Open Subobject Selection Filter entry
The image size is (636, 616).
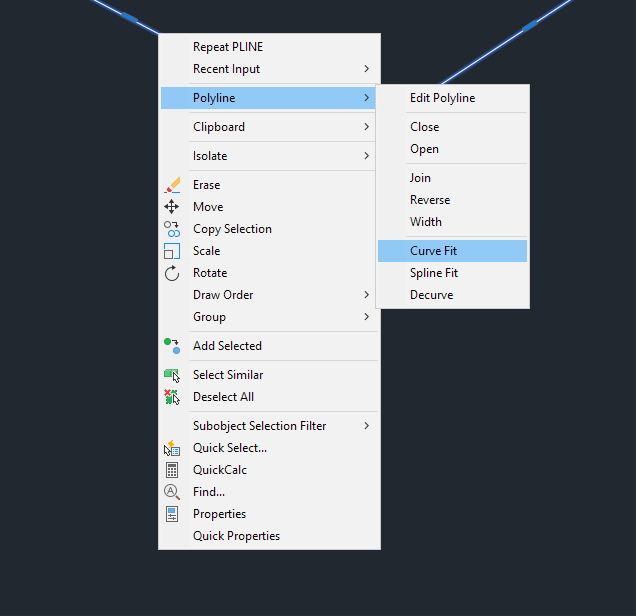coord(269,426)
